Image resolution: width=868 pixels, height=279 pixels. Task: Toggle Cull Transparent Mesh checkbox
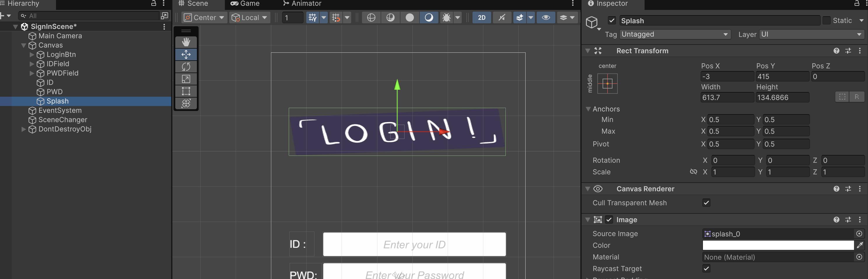click(706, 203)
